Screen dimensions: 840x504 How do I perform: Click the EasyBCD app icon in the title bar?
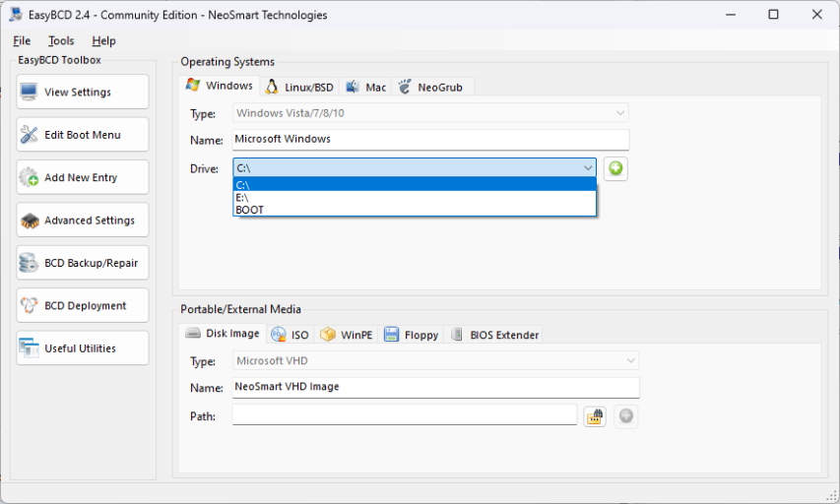[x=16, y=15]
